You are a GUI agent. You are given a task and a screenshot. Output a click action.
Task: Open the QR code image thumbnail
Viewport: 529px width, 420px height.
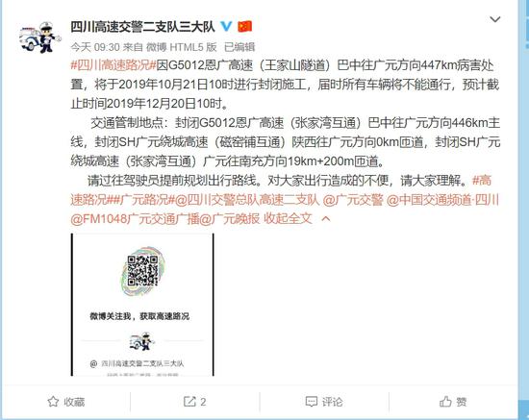pyautogui.click(x=142, y=305)
